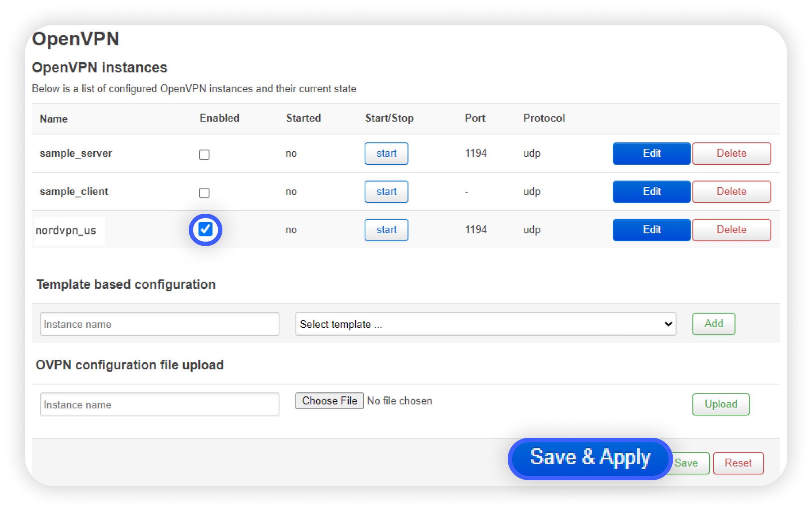Edit the sample_client instance

click(651, 191)
